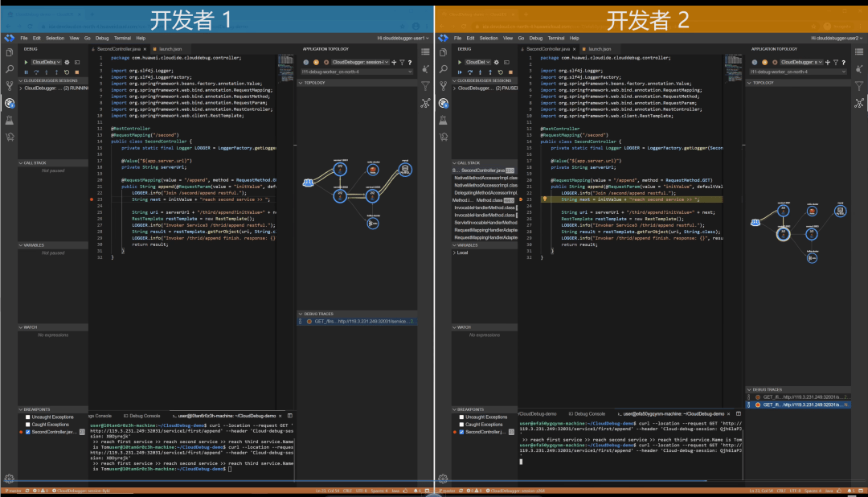Open Selection menu in Developer 2
868x497 pixels.
pos(489,39)
